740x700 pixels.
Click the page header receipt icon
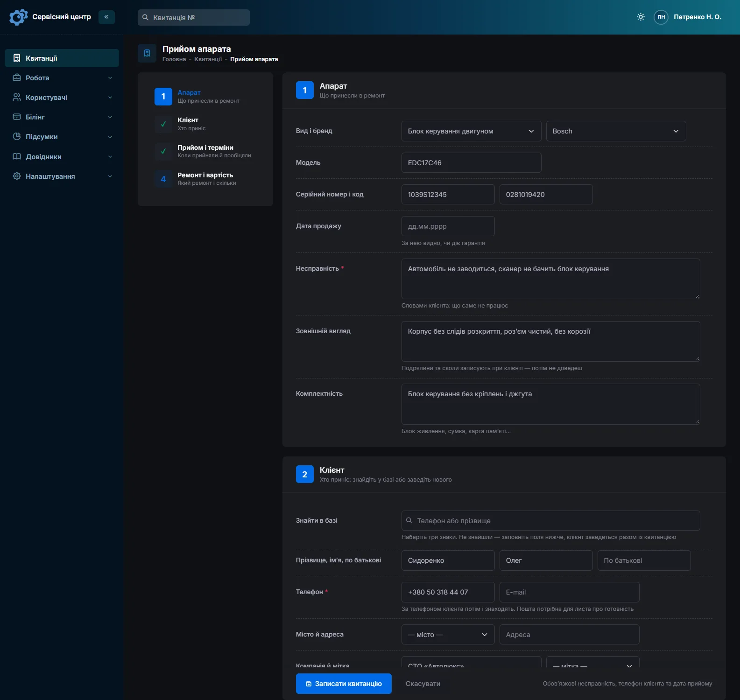[x=147, y=53]
